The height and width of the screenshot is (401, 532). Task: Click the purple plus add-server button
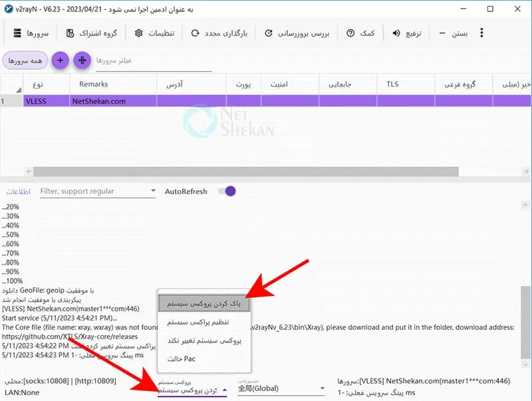(61, 61)
